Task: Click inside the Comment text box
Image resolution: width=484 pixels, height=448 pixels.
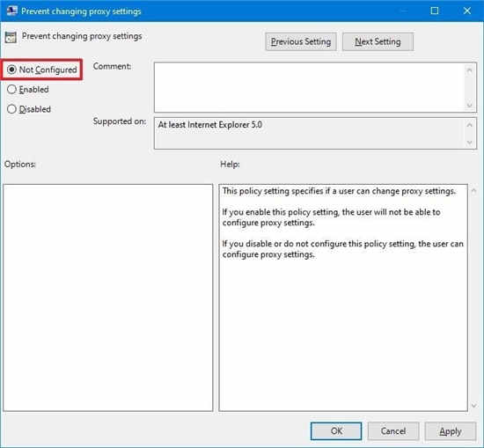Action: click(310, 87)
